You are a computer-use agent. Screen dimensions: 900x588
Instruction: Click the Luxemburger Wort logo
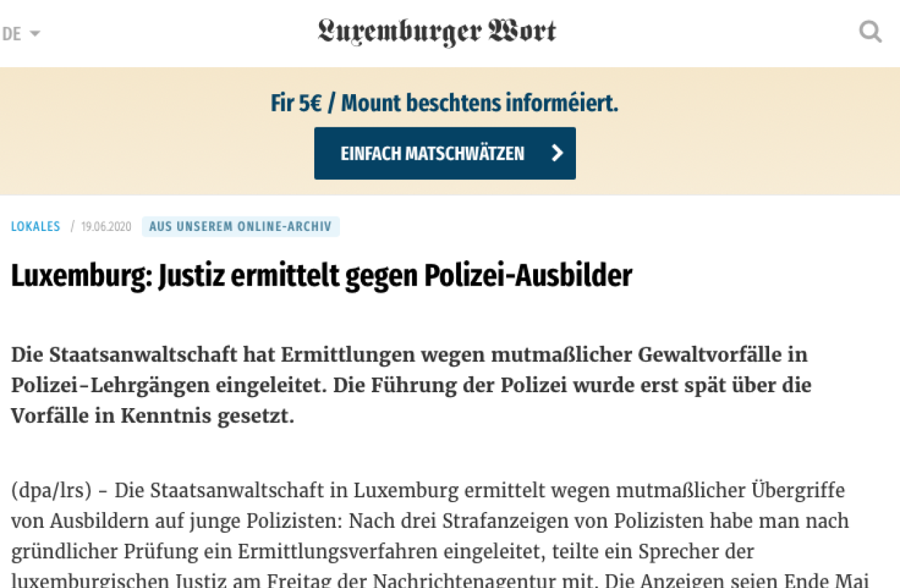pos(437,32)
